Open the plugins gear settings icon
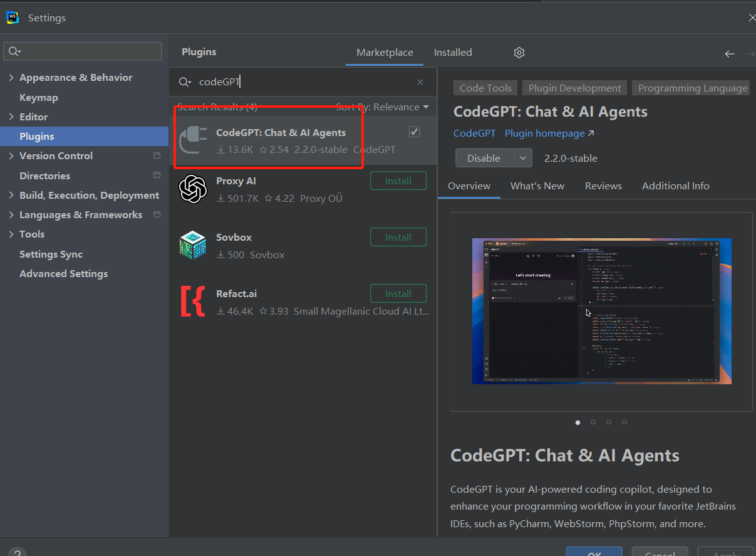This screenshot has width=756, height=556. click(x=519, y=53)
